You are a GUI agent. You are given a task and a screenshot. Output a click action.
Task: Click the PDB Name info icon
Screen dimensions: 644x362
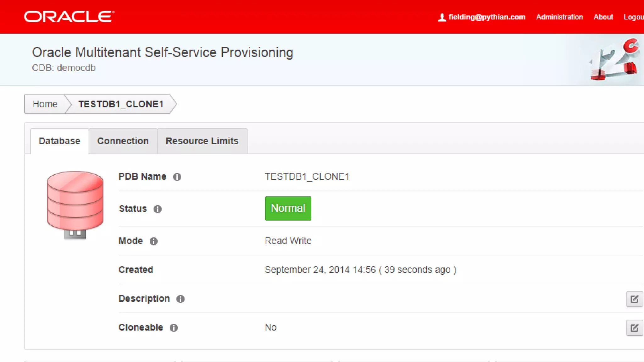click(177, 177)
